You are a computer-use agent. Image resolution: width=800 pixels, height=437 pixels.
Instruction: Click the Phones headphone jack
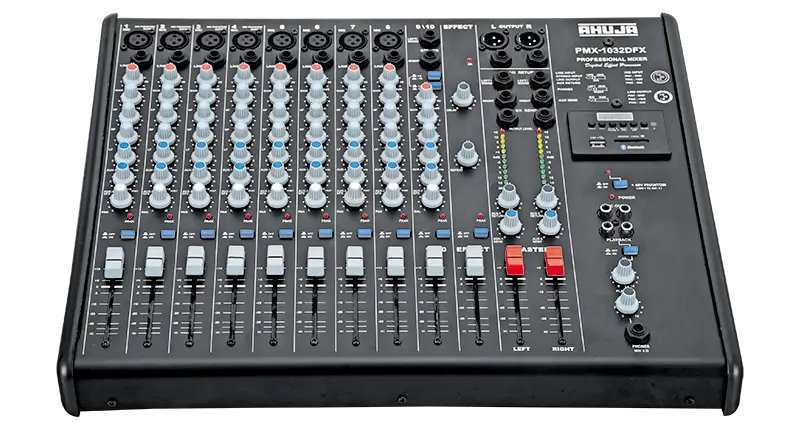coord(637,333)
